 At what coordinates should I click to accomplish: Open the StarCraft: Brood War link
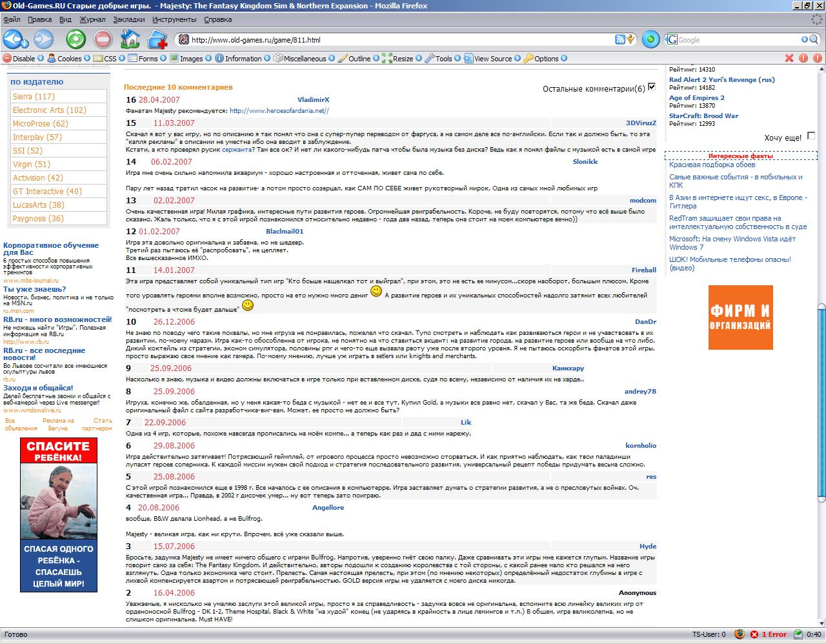(703, 116)
